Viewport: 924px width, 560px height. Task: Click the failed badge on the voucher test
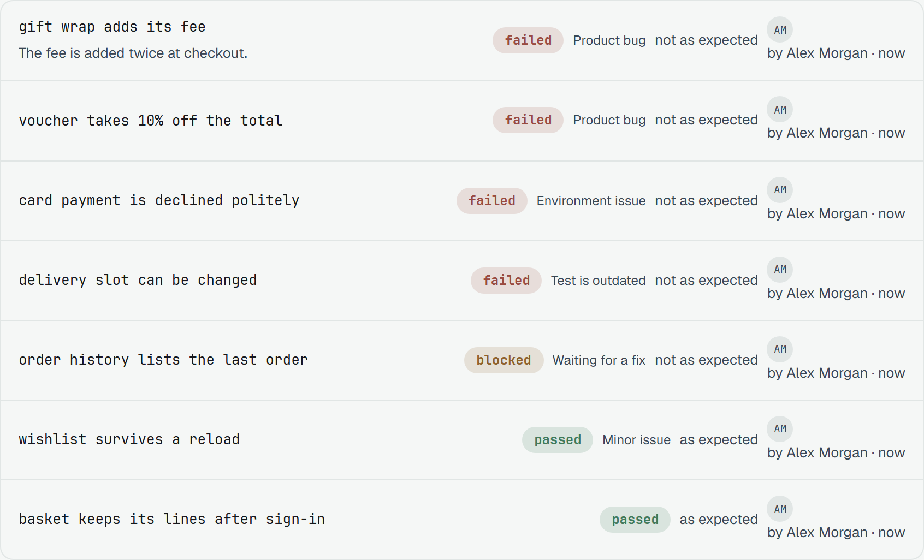[528, 120]
